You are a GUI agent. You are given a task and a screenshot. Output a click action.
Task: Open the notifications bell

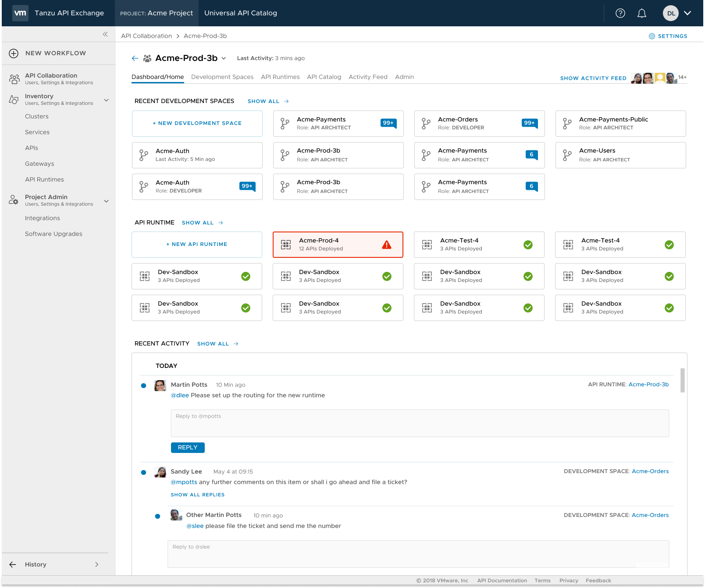(642, 13)
